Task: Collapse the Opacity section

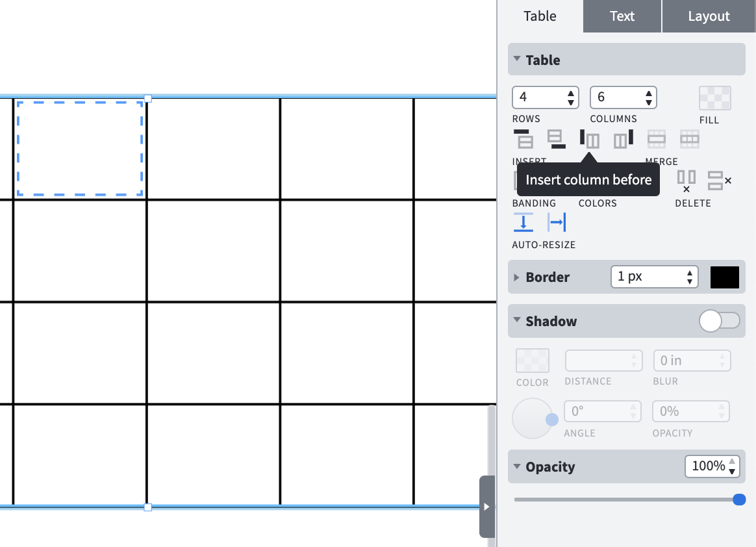Action: (x=517, y=466)
